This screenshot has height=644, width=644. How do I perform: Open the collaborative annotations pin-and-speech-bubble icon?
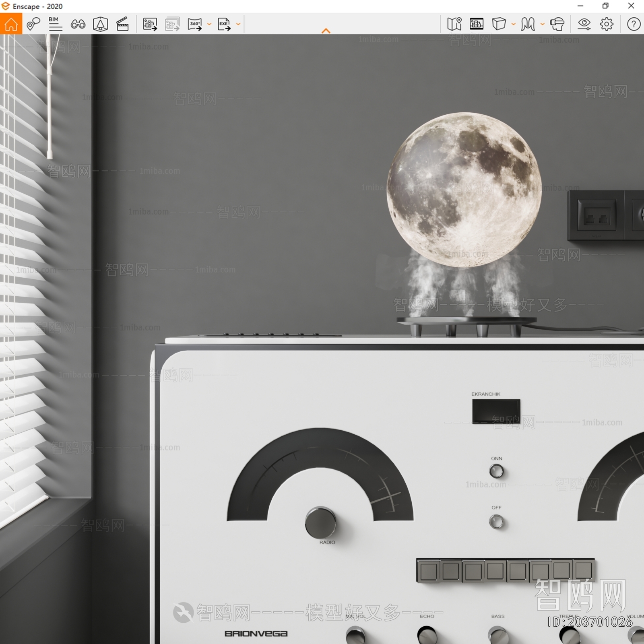pos(33,24)
